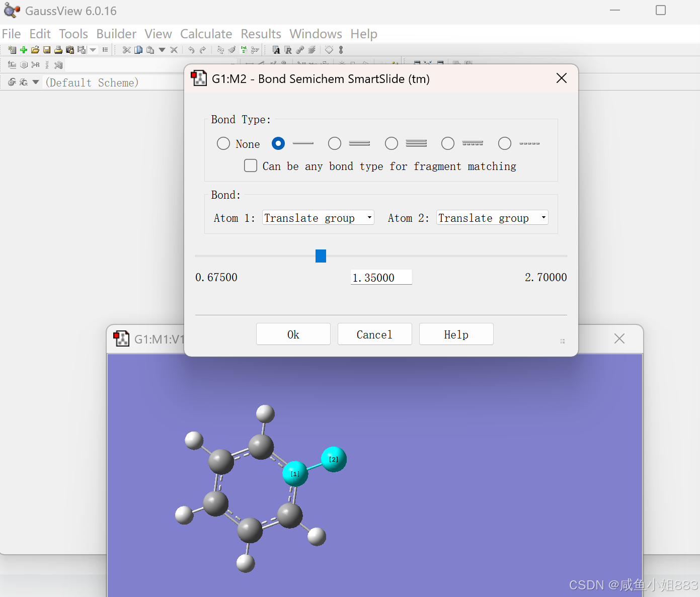Click the Clean structure broom icon

(232, 50)
